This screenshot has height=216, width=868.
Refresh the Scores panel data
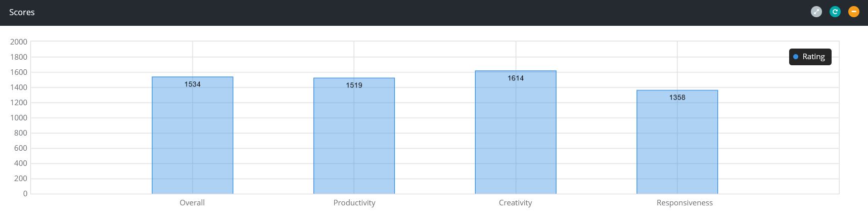coord(835,12)
